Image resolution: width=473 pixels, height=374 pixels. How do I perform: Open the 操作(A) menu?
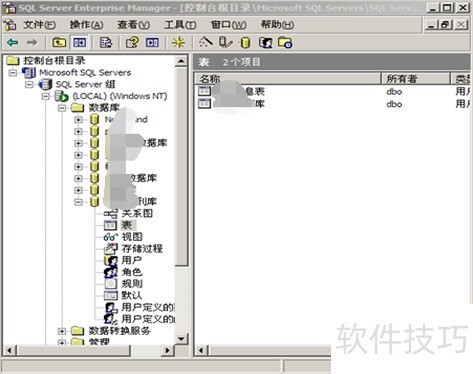pyautogui.click(x=86, y=24)
